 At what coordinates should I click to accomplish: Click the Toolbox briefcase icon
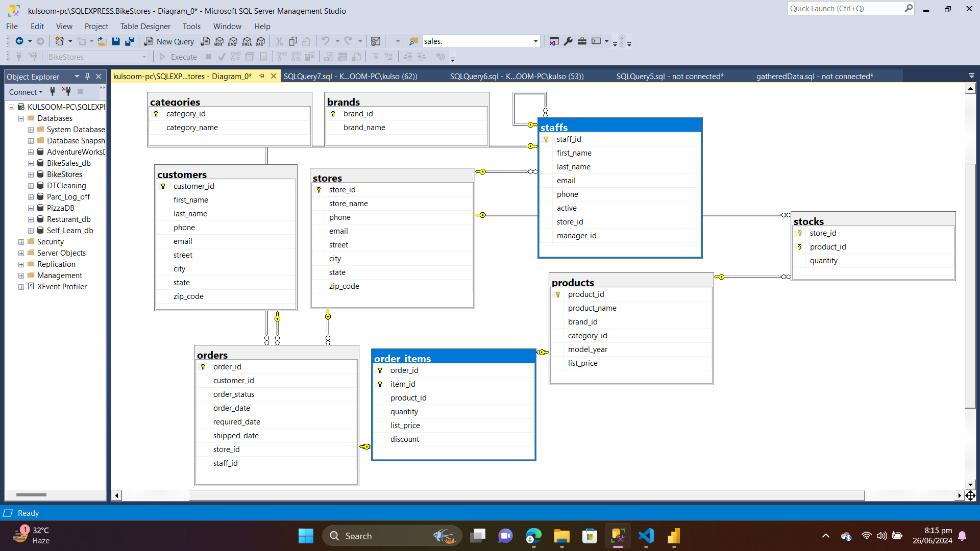(x=582, y=41)
